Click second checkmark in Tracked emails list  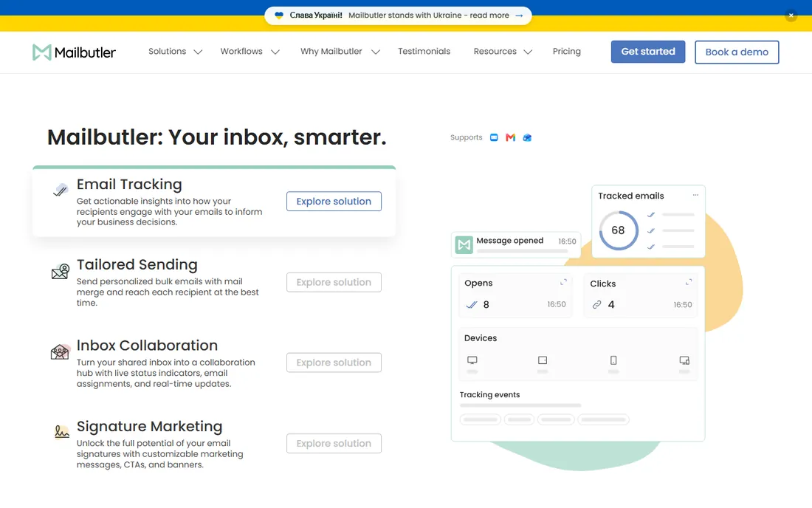click(x=651, y=230)
